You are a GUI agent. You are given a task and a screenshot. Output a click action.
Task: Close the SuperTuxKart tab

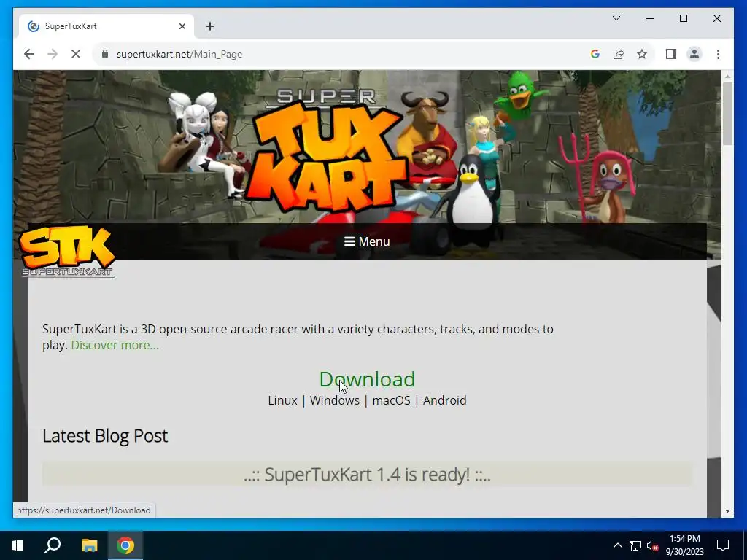[182, 26]
